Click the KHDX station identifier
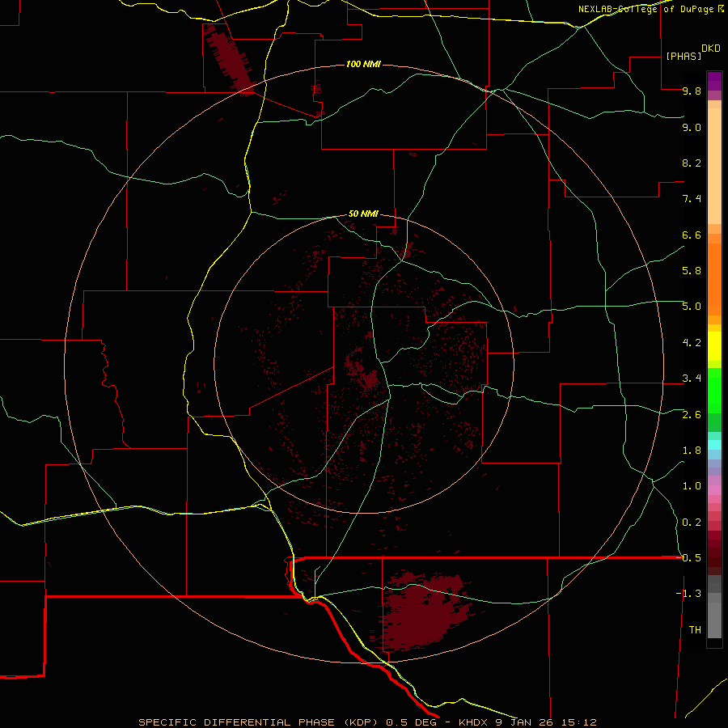The height and width of the screenshot is (728, 728). click(475, 722)
